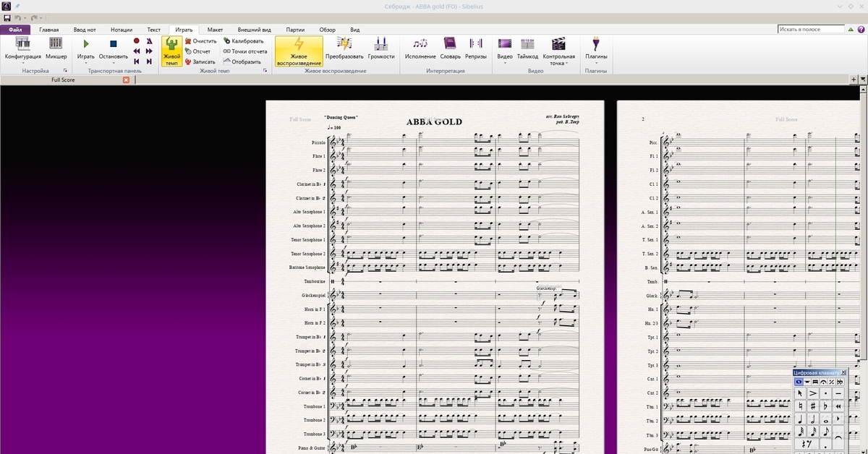Viewport: 868px width, 454px height.
Task: Open the Словарь dictionary
Action: point(450,48)
